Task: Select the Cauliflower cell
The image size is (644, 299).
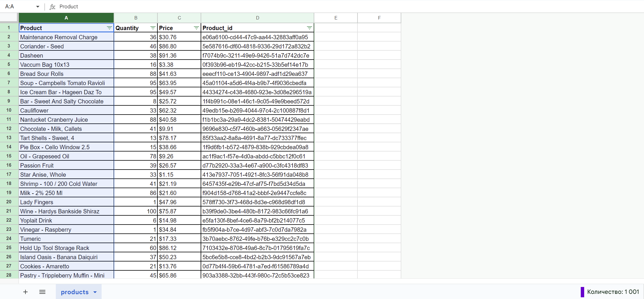Action: 66,111
